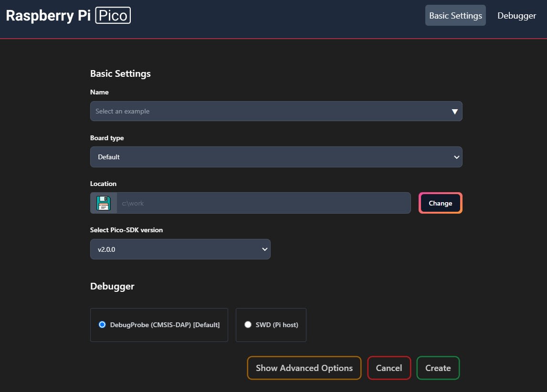This screenshot has width=547, height=392.
Task: Open the Name example dropdown arrow
Action: pos(454,112)
